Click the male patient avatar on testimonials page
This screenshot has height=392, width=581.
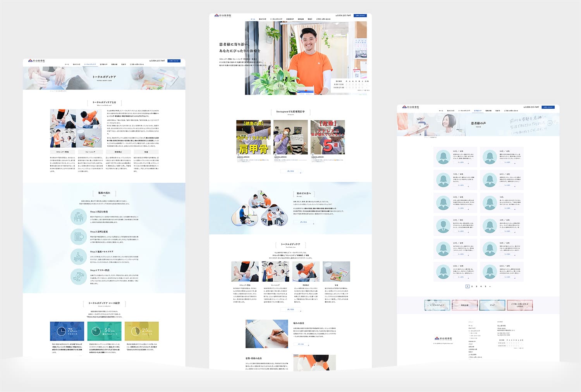coord(443,226)
